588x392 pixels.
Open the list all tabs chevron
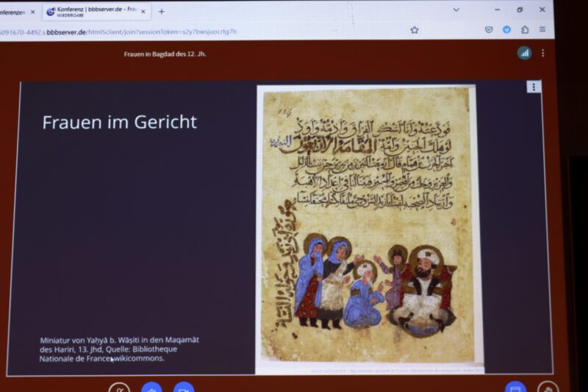pyautogui.click(x=456, y=10)
